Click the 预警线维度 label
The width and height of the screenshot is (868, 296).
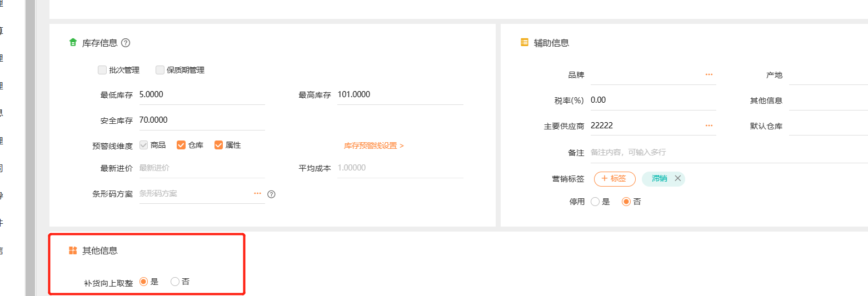[113, 146]
